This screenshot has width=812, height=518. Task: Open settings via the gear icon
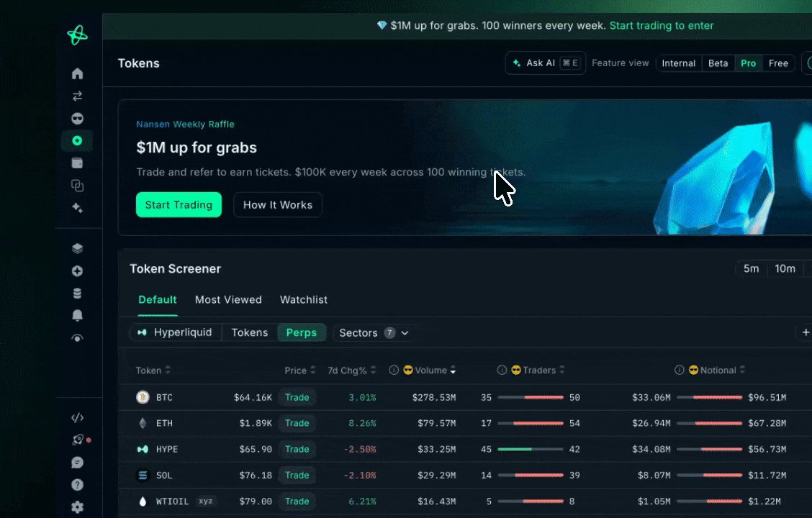pyautogui.click(x=77, y=507)
